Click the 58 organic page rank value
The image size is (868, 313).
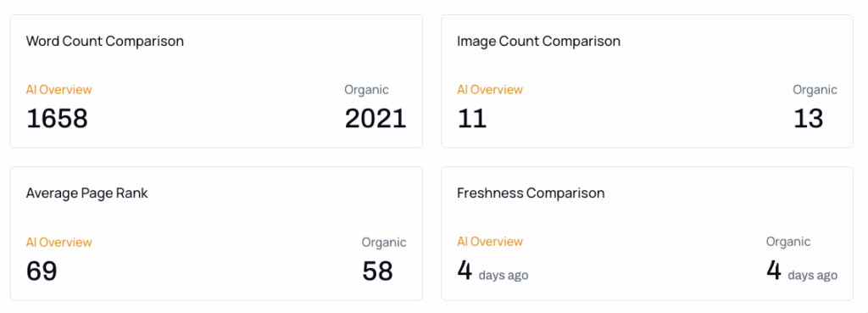(377, 271)
